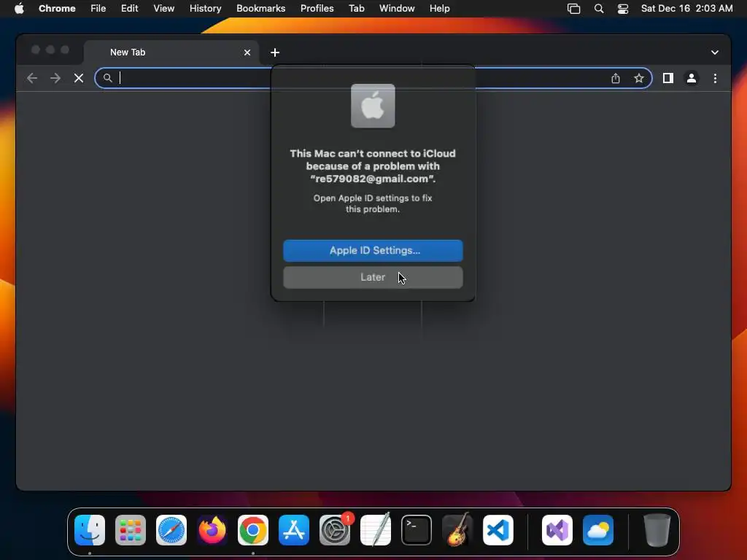
Task: Launch Visual Studio Code from dock
Action: [498, 530]
